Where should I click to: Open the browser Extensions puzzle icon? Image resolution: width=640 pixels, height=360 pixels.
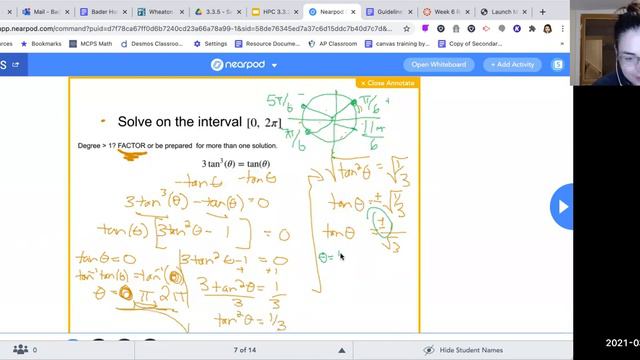point(532,29)
